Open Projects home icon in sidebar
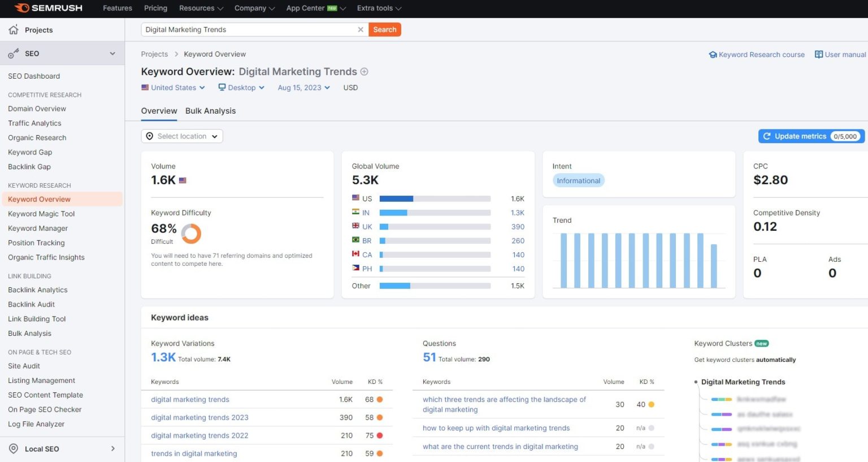 (x=14, y=29)
